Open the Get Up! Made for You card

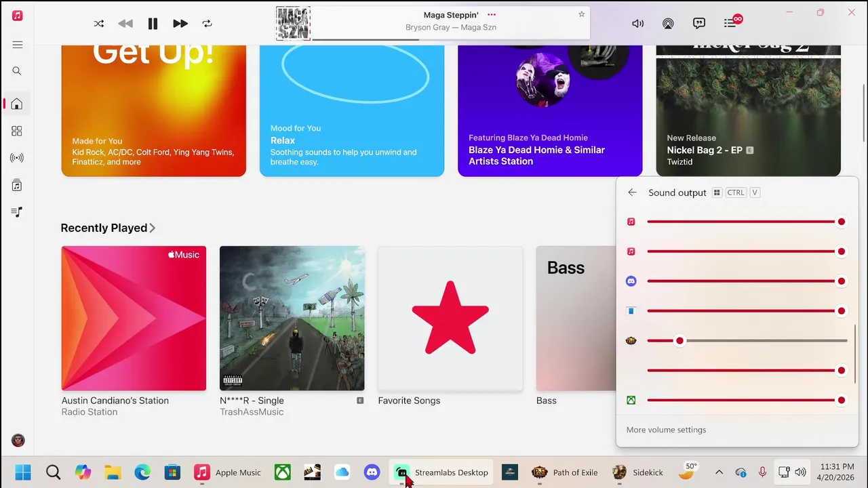(x=154, y=110)
